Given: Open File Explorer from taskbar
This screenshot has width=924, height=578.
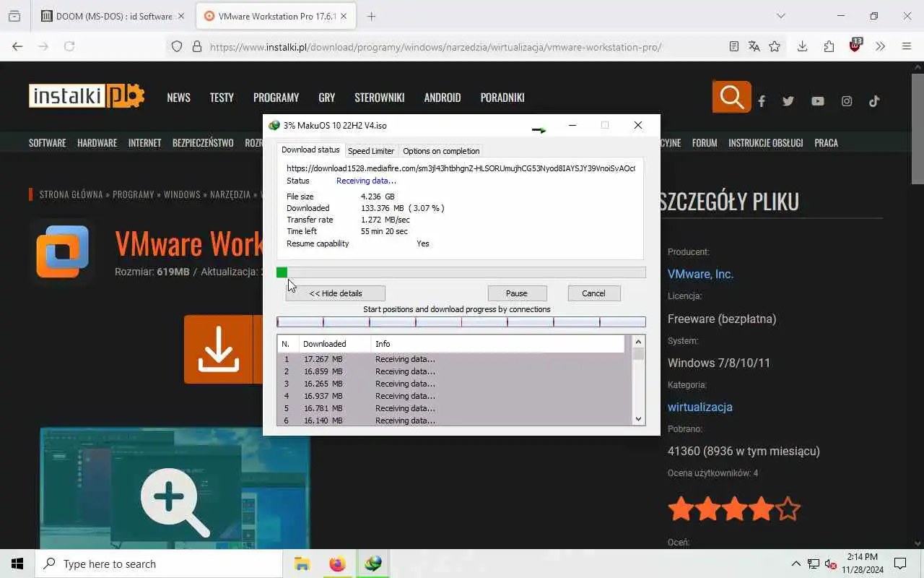Looking at the screenshot, I should click(302, 564).
